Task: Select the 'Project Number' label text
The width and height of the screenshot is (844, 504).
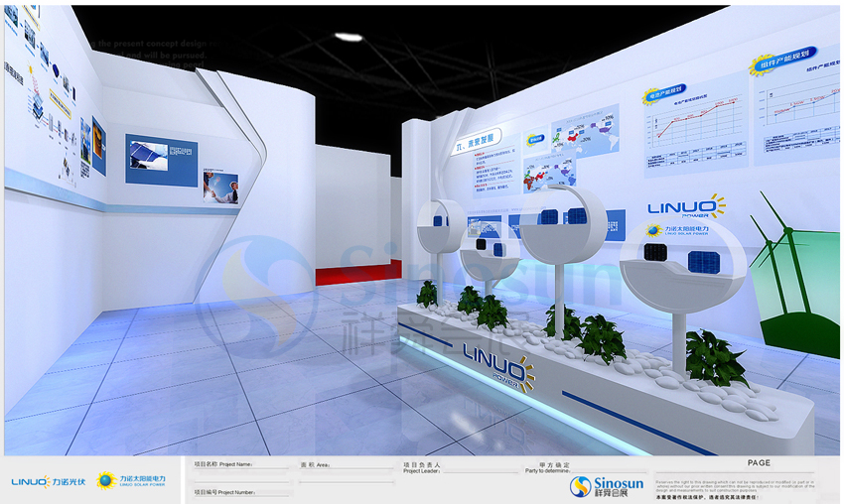Action: click(x=237, y=492)
